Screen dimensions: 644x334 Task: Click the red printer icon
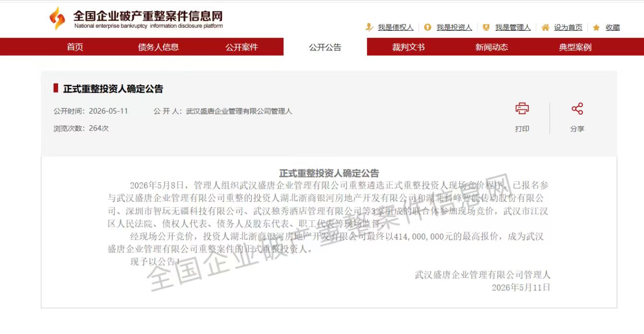click(522, 108)
